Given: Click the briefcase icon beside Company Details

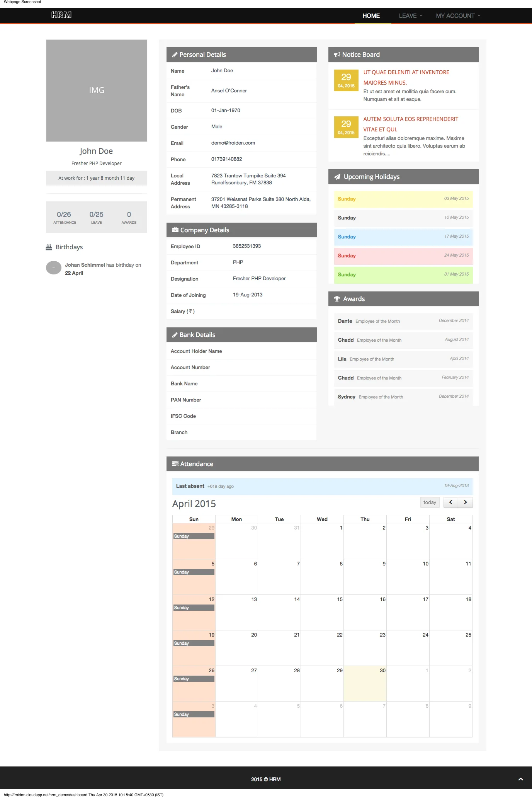Looking at the screenshot, I should [175, 230].
